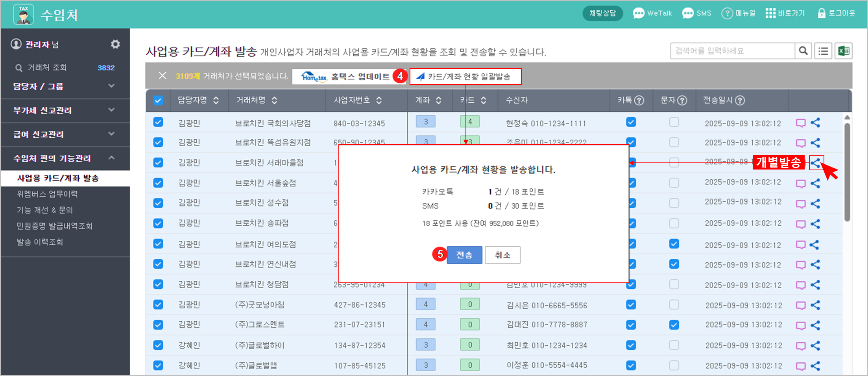
Task: Sort by 카드 column arrows
Action: 484,100
